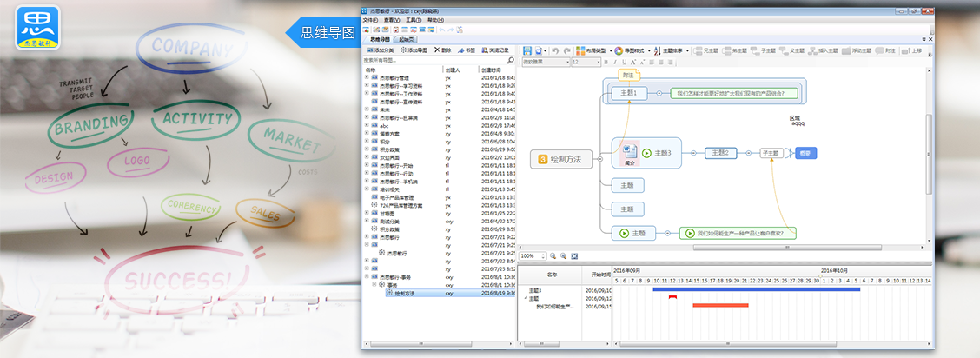Expand the 甘特图 category row
Image resolution: width=980 pixels, height=358 pixels.
point(367,213)
